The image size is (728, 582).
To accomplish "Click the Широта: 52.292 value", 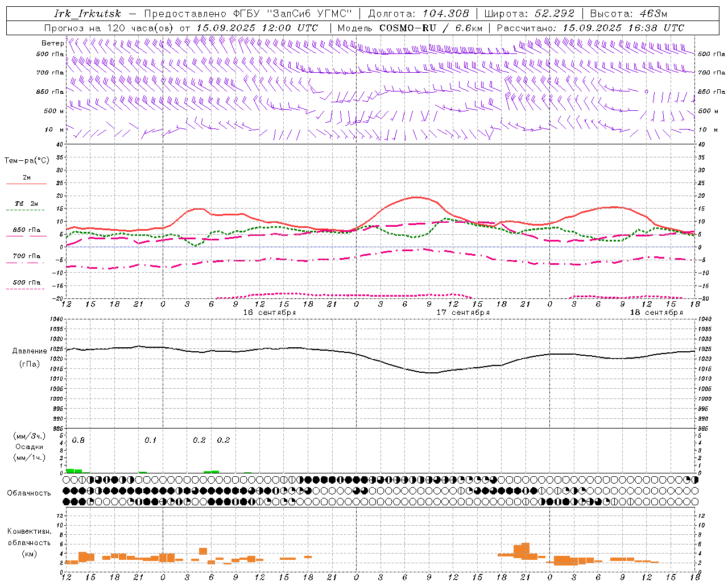I will tap(531, 14).
